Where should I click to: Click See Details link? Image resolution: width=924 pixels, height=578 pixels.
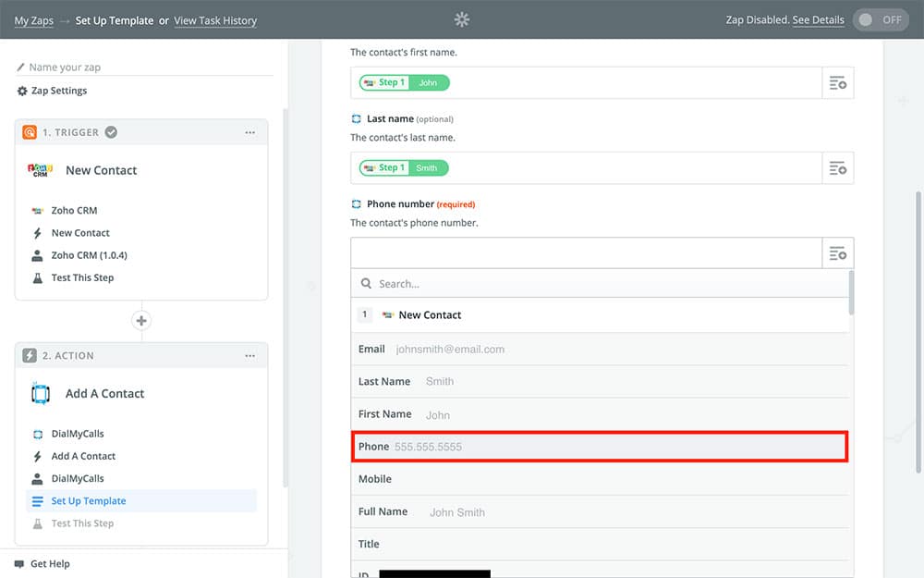tap(818, 20)
